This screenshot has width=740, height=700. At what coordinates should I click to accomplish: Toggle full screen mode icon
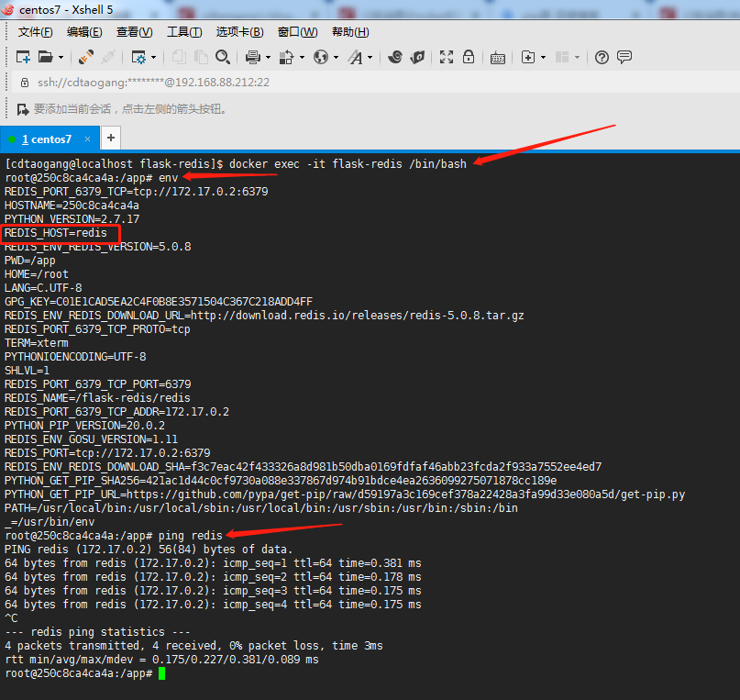click(447, 57)
